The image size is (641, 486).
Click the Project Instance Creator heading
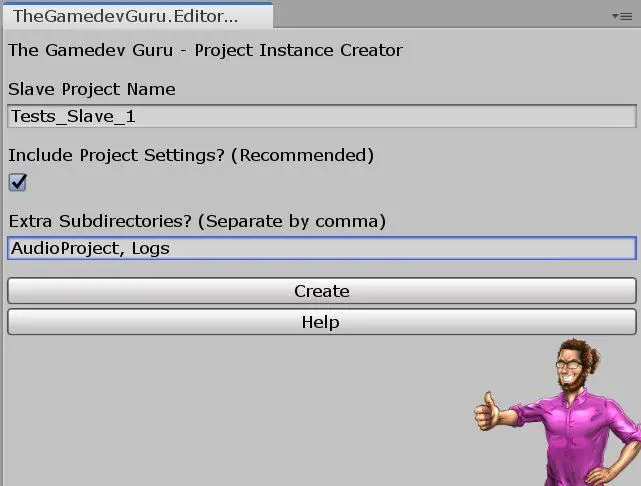coord(205,50)
